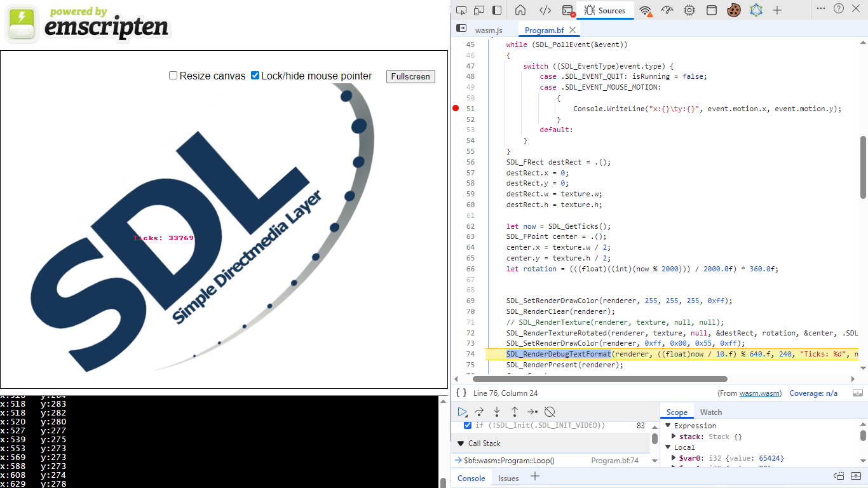The height and width of the screenshot is (488, 868).
Task: Open the Application panel window icon
Action: (712, 10)
